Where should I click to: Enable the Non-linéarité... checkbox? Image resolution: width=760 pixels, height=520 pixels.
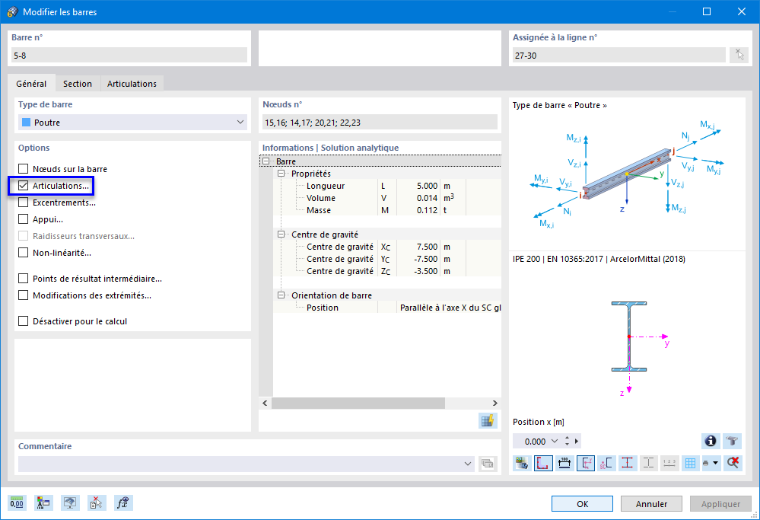tap(23, 252)
